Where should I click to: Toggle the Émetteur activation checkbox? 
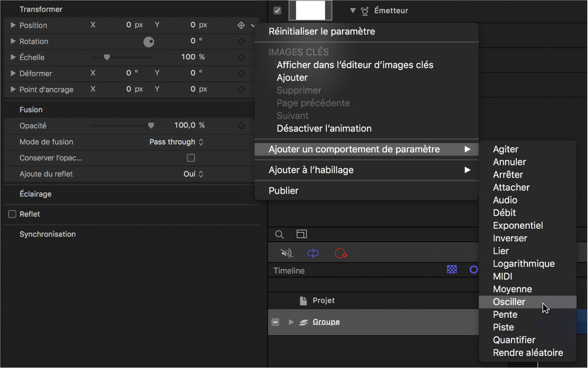coord(278,11)
